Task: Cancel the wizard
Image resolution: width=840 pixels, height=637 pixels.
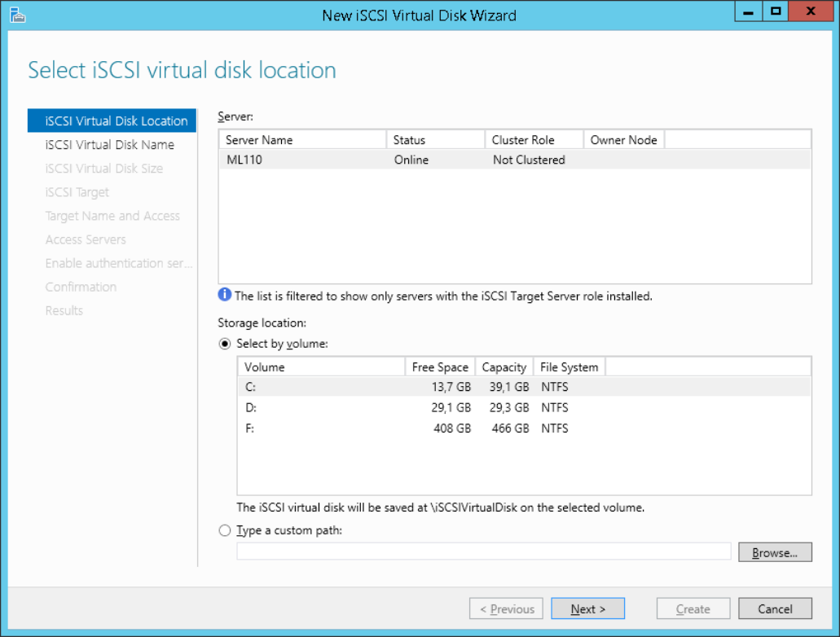Action: click(x=775, y=608)
